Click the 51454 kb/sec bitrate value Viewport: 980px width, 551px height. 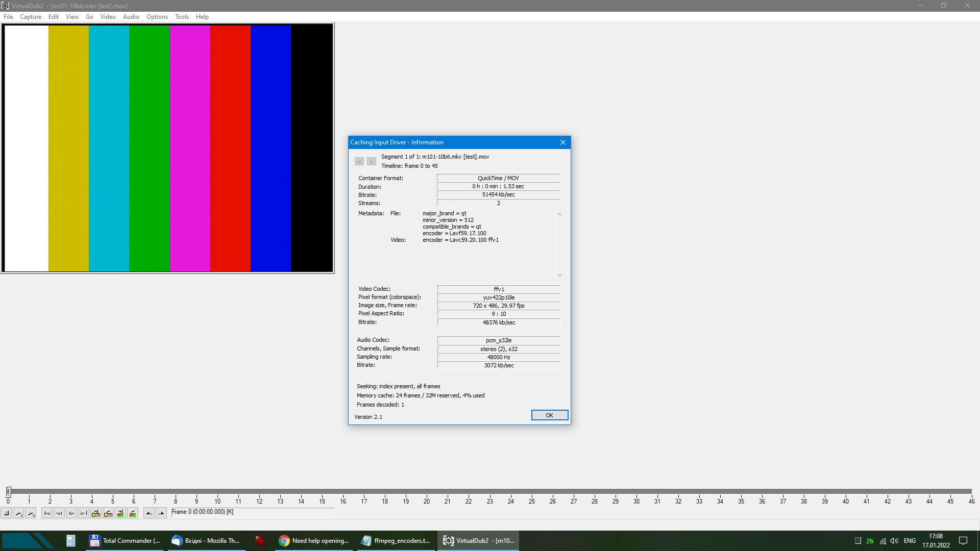coord(498,194)
